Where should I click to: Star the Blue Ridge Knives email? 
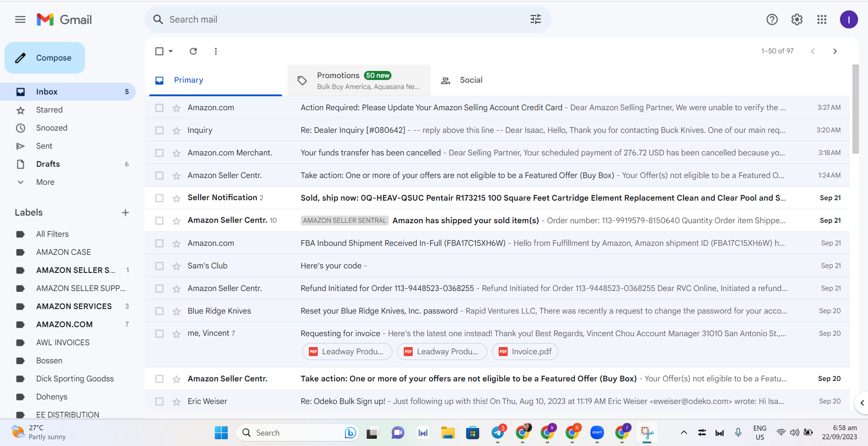(176, 311)
